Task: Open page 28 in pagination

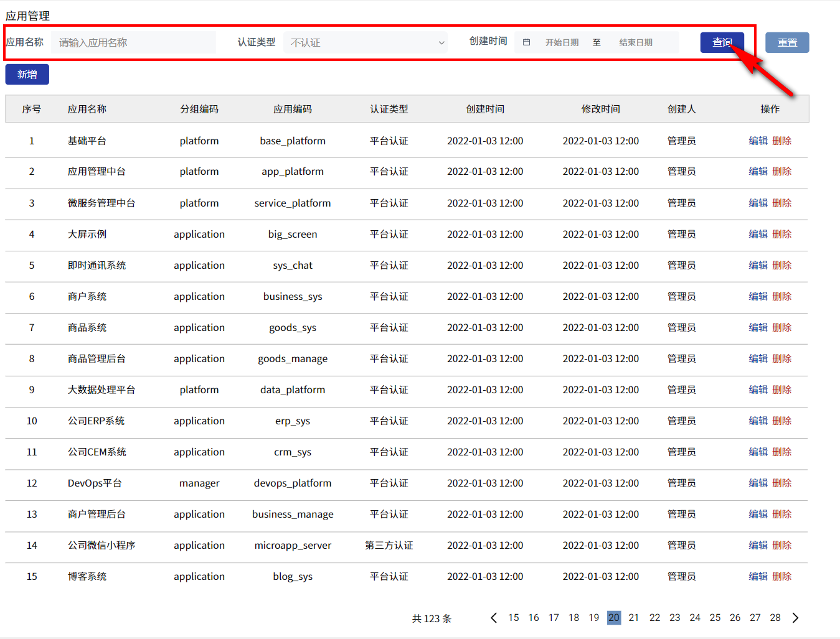Action: click(775, 618)
